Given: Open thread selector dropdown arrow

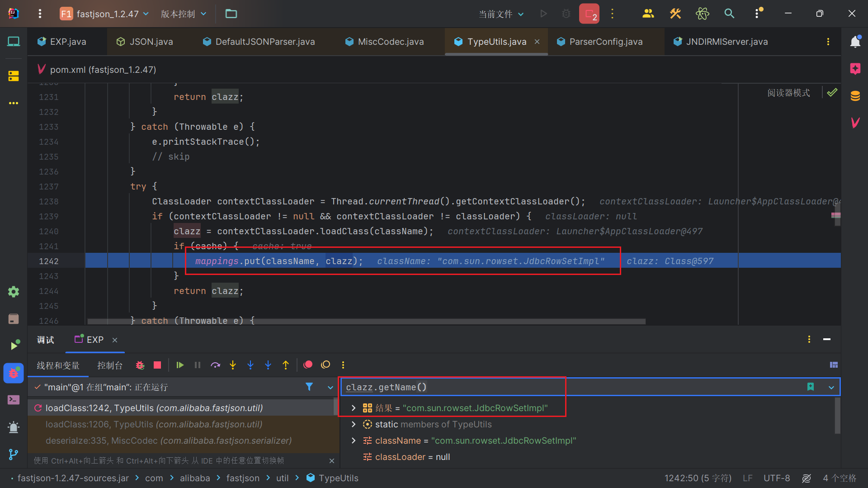Looking at the screenshot, I should point(330,387).
